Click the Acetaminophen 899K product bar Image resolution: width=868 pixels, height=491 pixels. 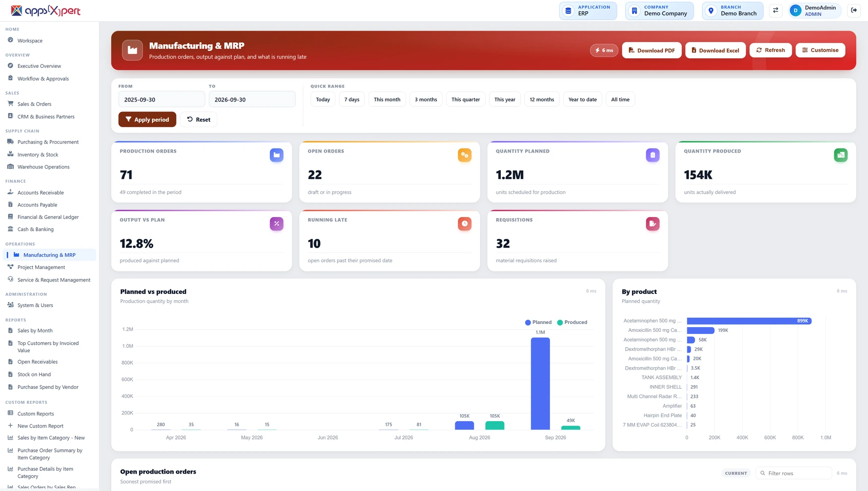[x=749, y=321]
